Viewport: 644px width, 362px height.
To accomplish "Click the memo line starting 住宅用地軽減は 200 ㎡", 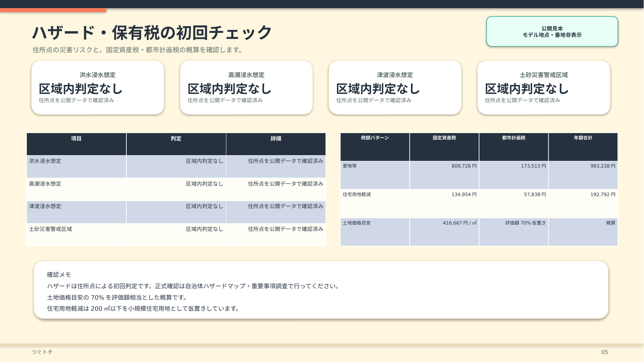I will pyautogui.click(x=143, y=309).
